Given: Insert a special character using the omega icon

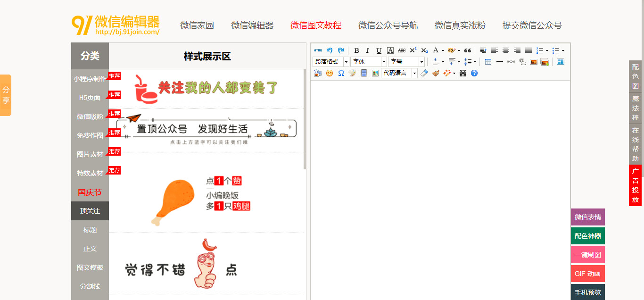Looking at the screenshot, I should point(340,74).
